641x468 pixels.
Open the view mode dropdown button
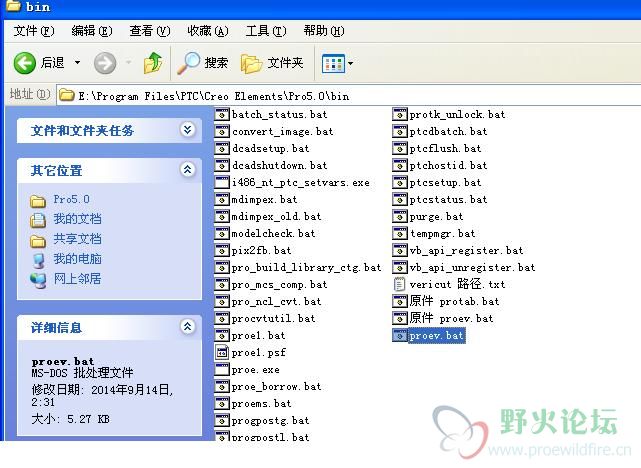[x=337, y=63]
